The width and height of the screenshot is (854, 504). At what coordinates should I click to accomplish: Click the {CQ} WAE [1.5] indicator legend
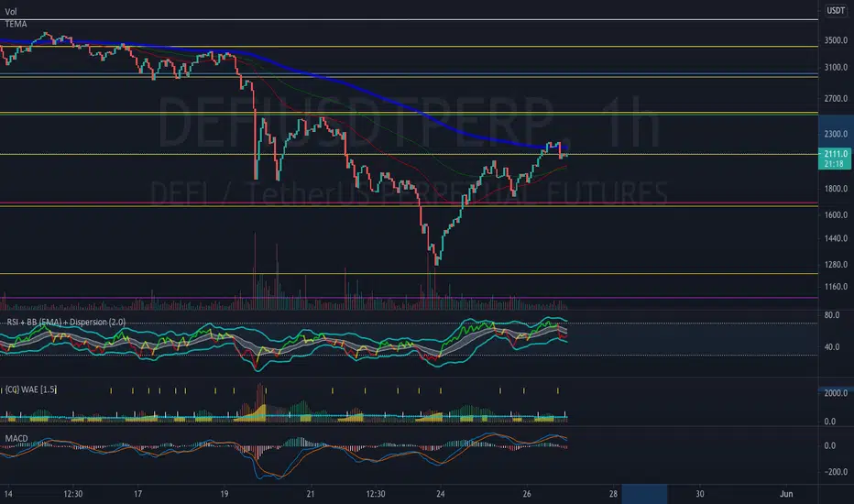(30, 389)
